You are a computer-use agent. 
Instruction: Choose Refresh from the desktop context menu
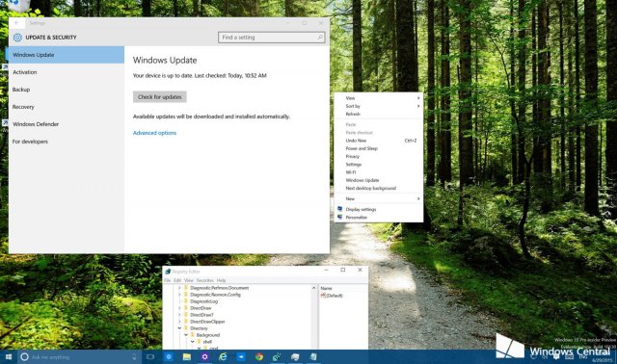pyautogui.click(x=379, y=114)
